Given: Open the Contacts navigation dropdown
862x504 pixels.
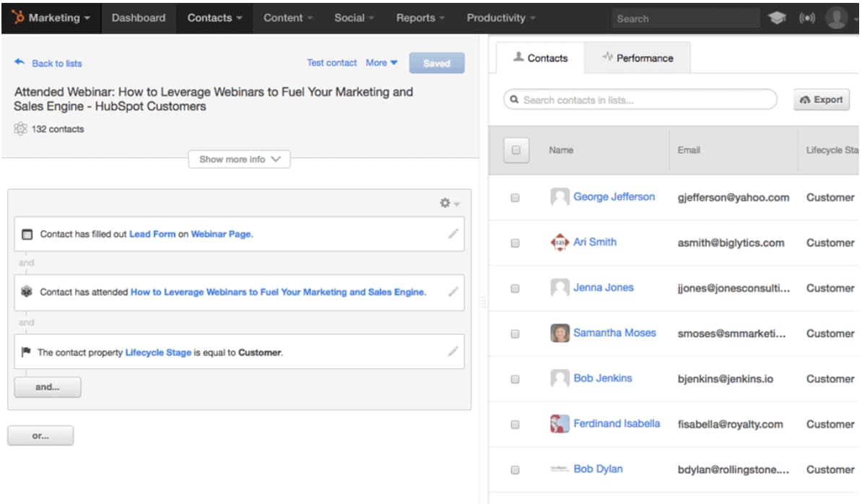Looking at the screenshot, I should (214, 18).
